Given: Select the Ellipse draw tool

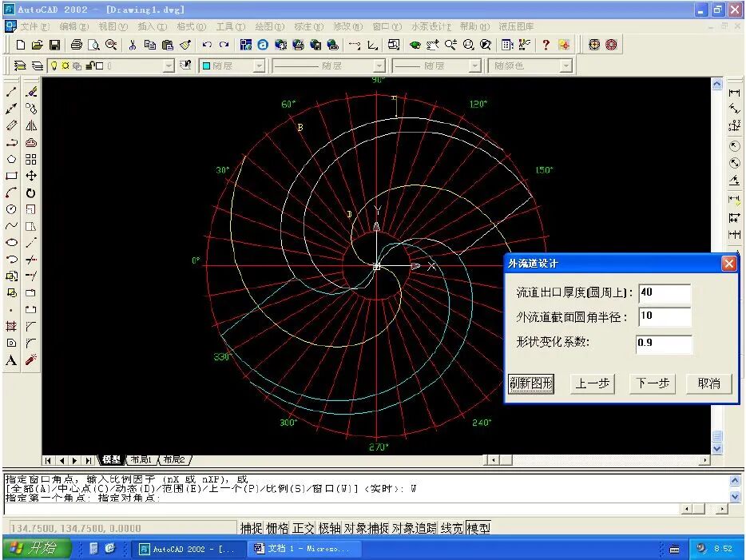Looking at the screenshot, I should [11, 243].
